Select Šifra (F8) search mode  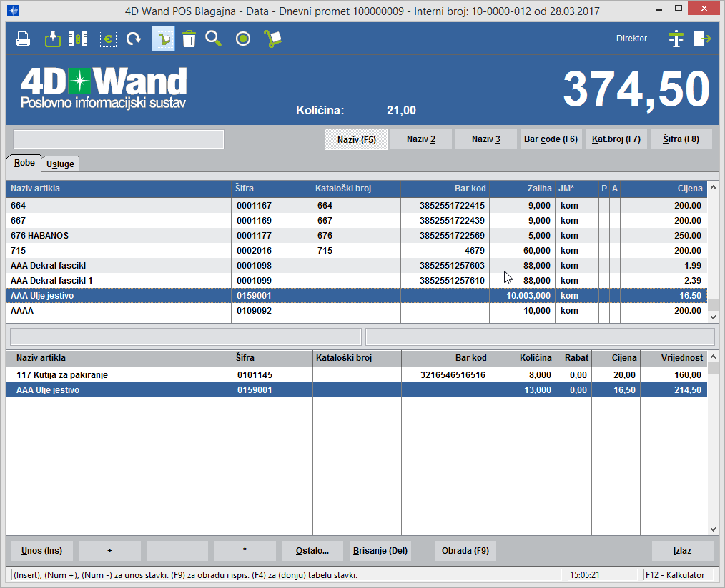[681, 139]
